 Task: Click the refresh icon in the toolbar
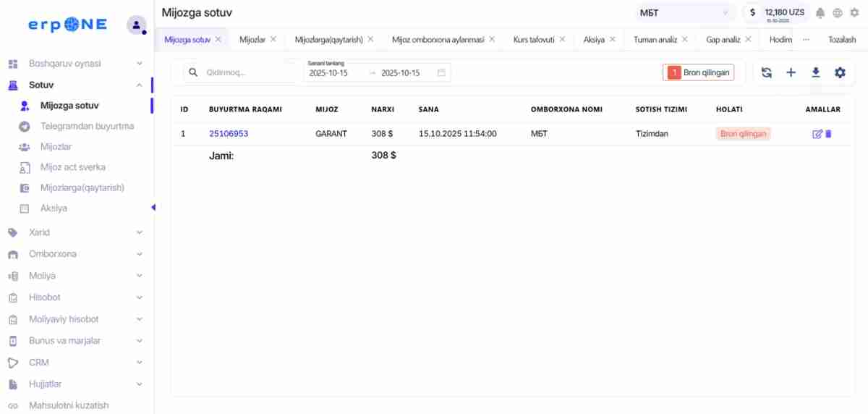(x=767, y=72)
